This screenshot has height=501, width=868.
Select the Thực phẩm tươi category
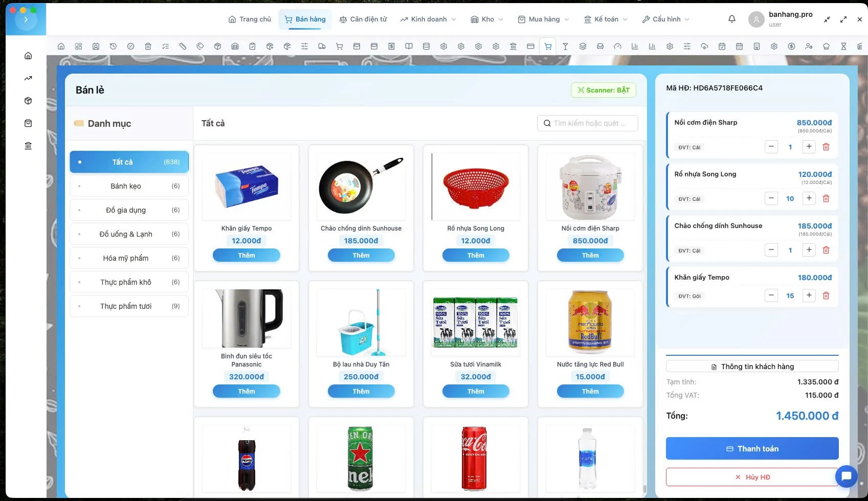coord(129,306)
